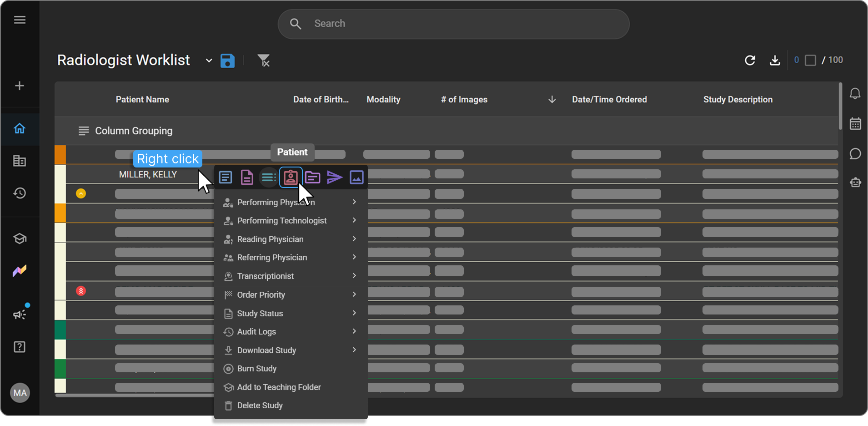Click the Date/Time Ordered column header
This screenshot has width=868, height=426.
(x=609, y=100)
